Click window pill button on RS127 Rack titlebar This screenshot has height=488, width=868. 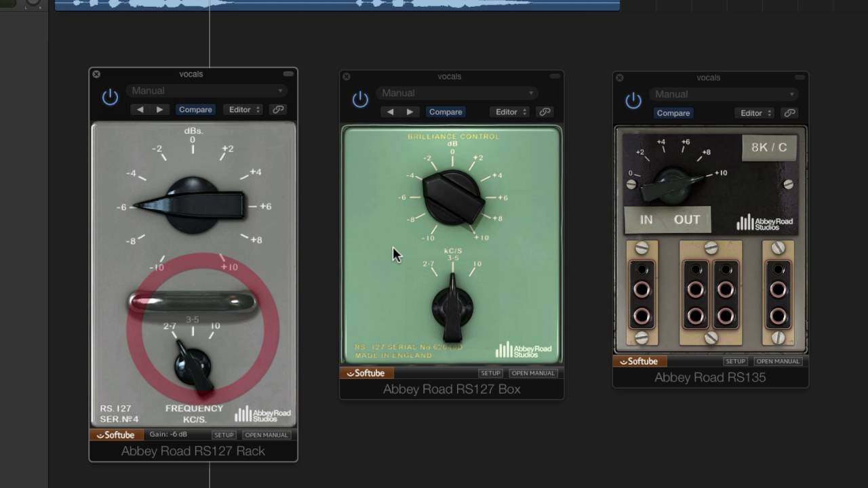(x=289, y=74)
